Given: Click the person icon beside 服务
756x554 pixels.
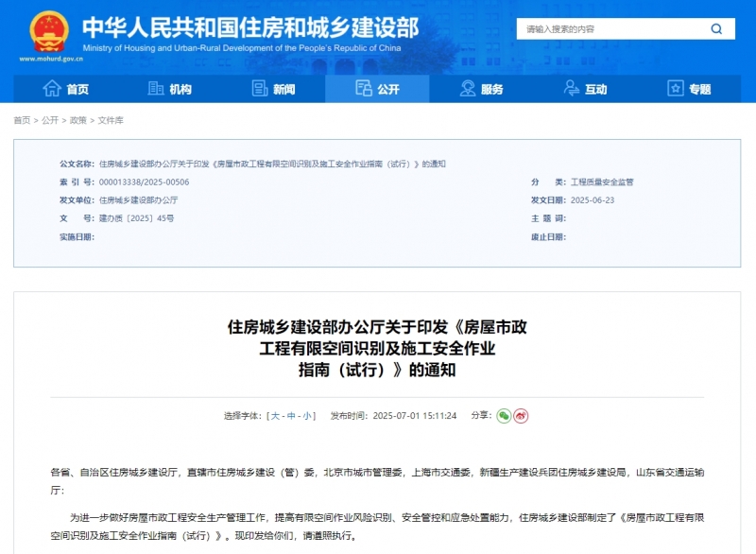Looking at the screenshot, I should pyautogui.click(x=468, y=88).
